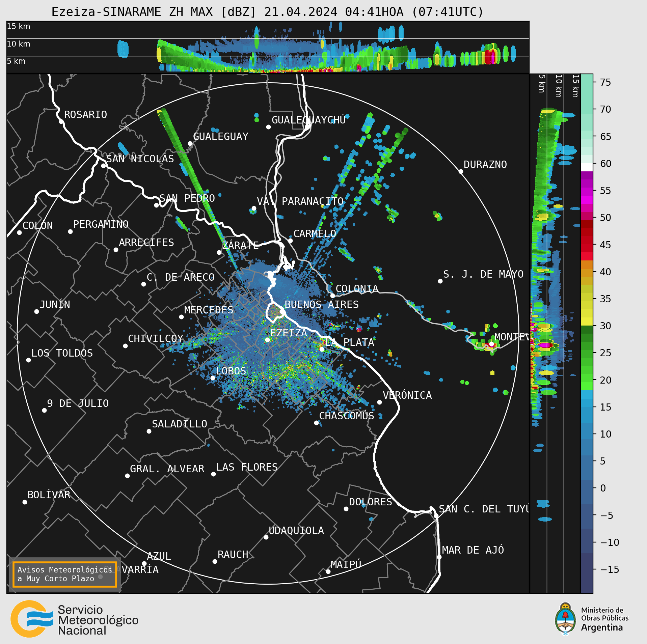Click the RAUCH label
Image resolution: width=647 pixels, height=644 pixels.
coord(233,554)
